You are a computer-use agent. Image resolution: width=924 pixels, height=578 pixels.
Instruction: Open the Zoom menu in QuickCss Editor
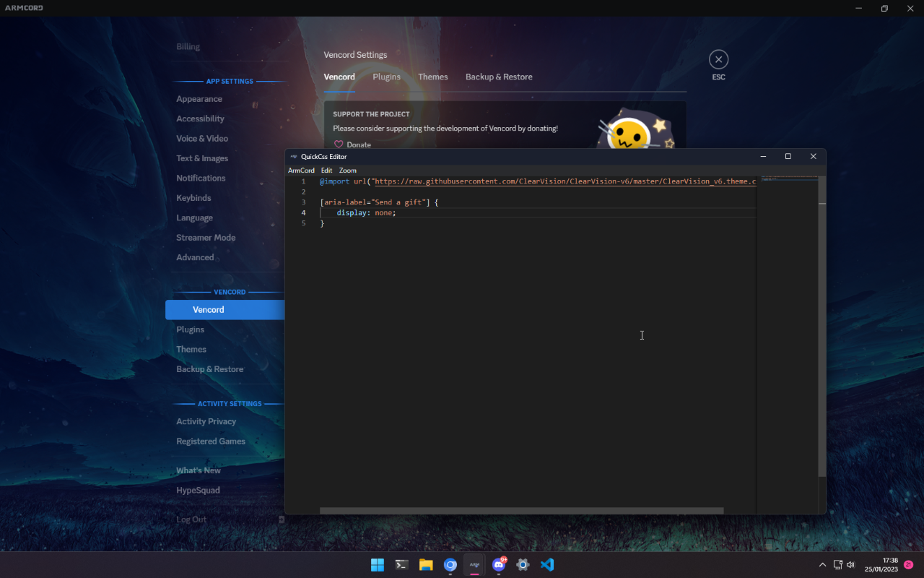coord(347,170)
